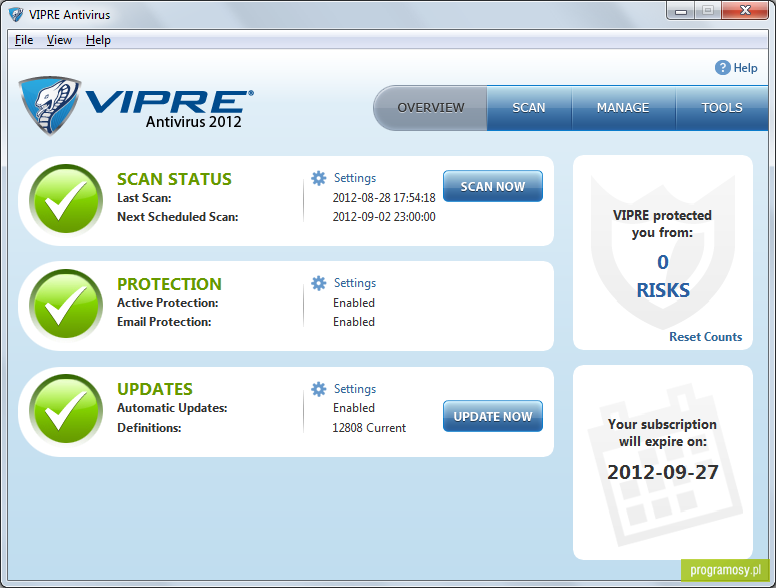Image resolution: width=776 pixels, height=588 pixels.
Task: Click the last scan time 2012-08-28 17:54:18
Action: pos(384,198)
